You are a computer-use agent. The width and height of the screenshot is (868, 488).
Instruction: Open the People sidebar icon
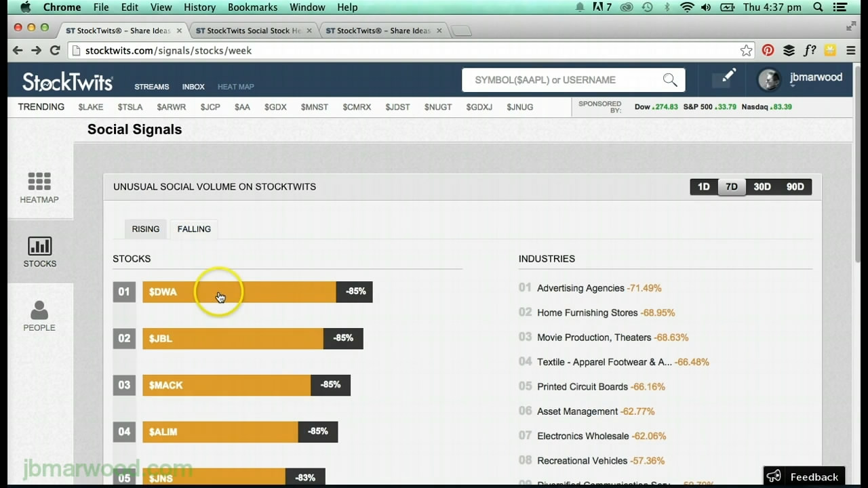point(39,316)
